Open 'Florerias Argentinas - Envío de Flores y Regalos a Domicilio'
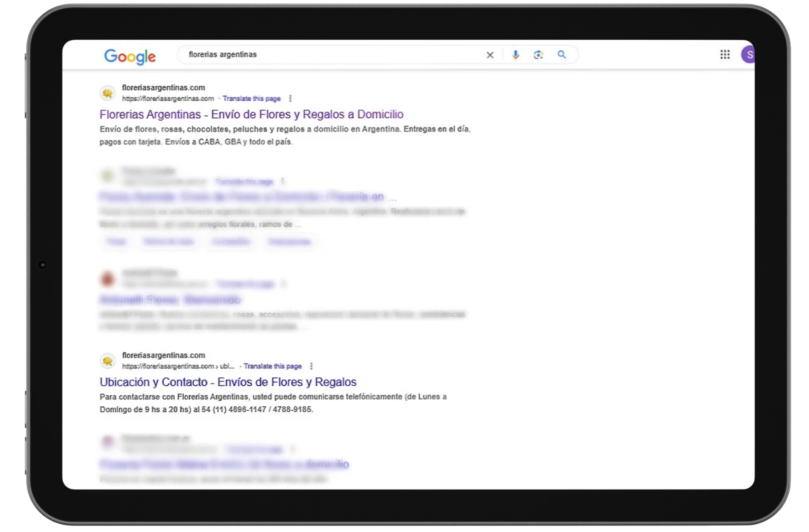The height and width of the screenshot is (532, 809). click(251, 114)
